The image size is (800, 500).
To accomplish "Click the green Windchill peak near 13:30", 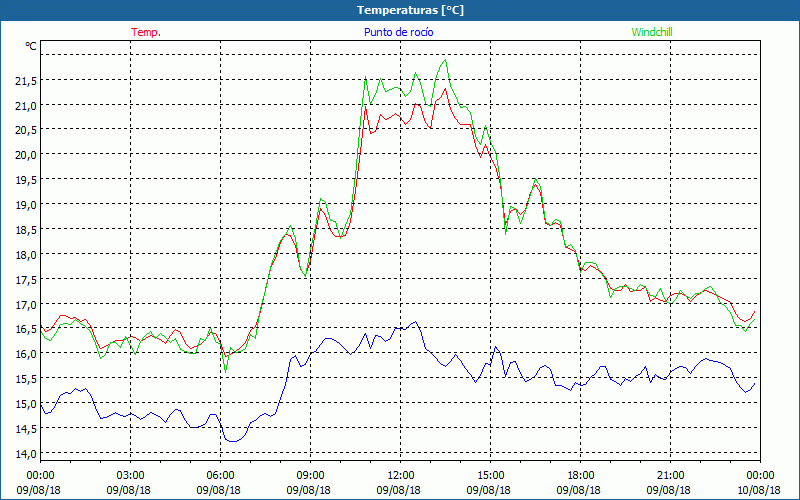I will click(446, 60).
